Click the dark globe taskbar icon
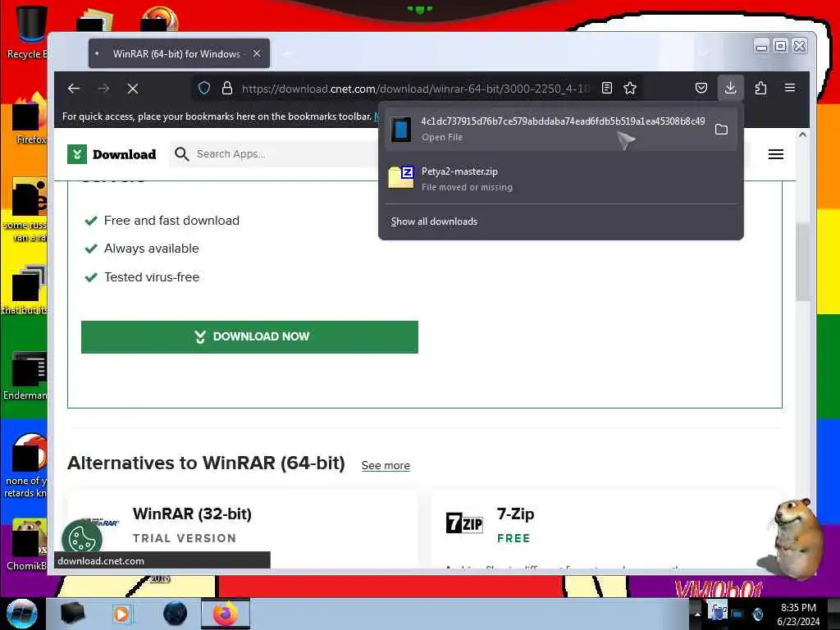The height and width of the screenshot is (630, 840). 176,614
